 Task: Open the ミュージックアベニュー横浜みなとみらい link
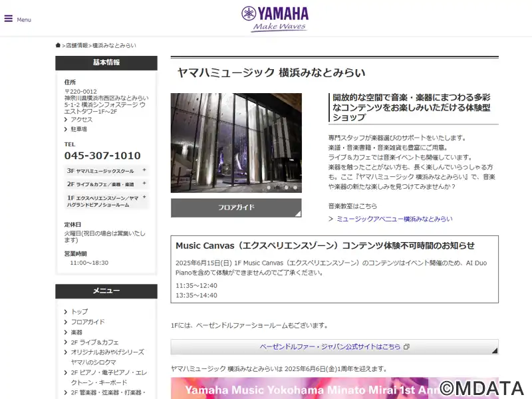394,219
